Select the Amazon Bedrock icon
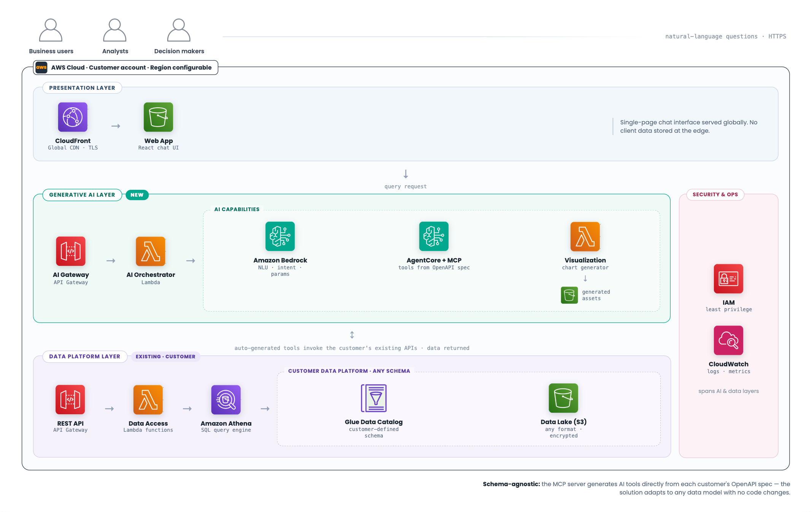 pyautogui.click(x=280, y=236)
